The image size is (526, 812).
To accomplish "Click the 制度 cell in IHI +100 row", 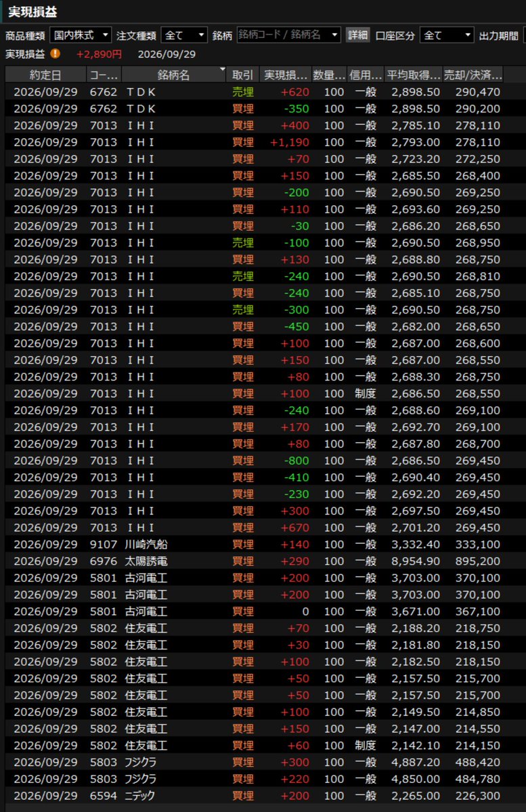I will [x=366, y=393].
